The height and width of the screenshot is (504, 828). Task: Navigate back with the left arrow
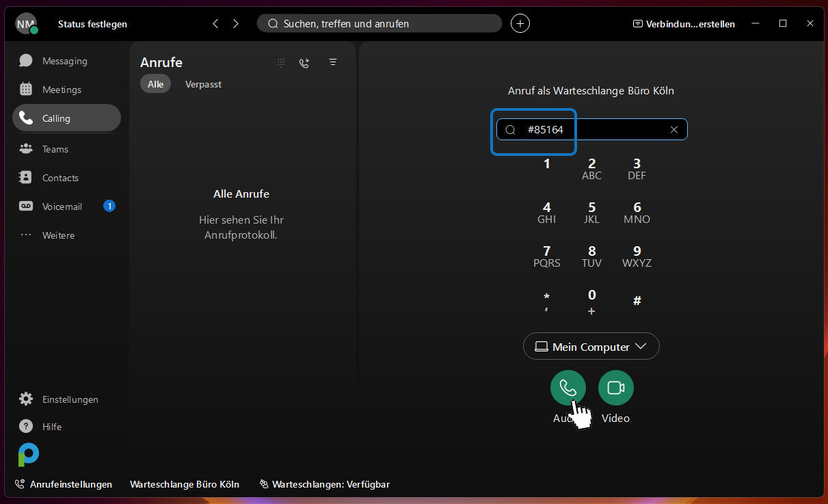215,23
